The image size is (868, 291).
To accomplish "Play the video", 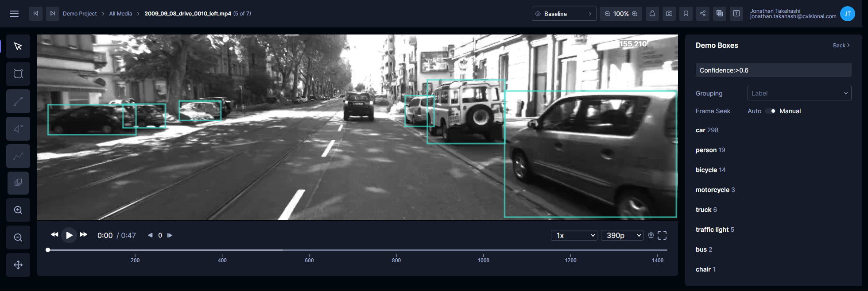I will click(x=69, y=235).
